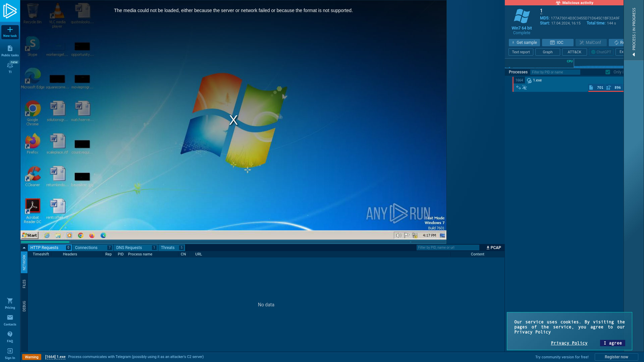Open Windows Explorer from the taskbar
Viewport: 644px width, 362px height.
tap(58, 235)
